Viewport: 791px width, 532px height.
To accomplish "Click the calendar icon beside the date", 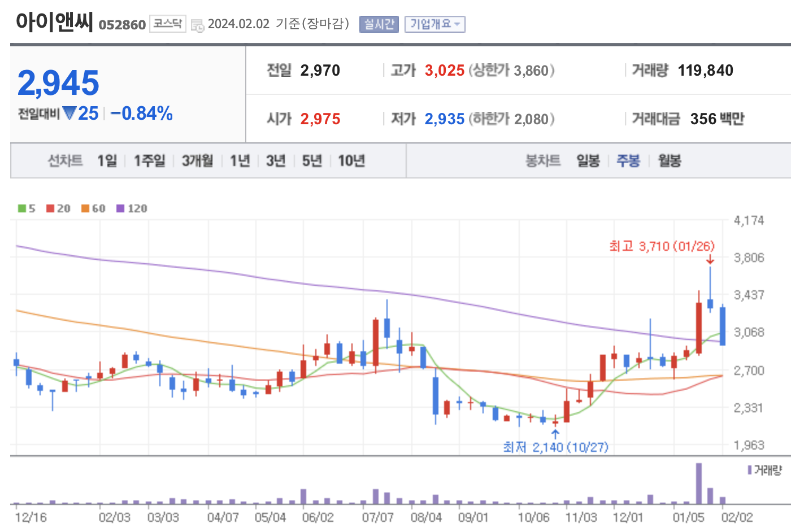I will point(197,25).
